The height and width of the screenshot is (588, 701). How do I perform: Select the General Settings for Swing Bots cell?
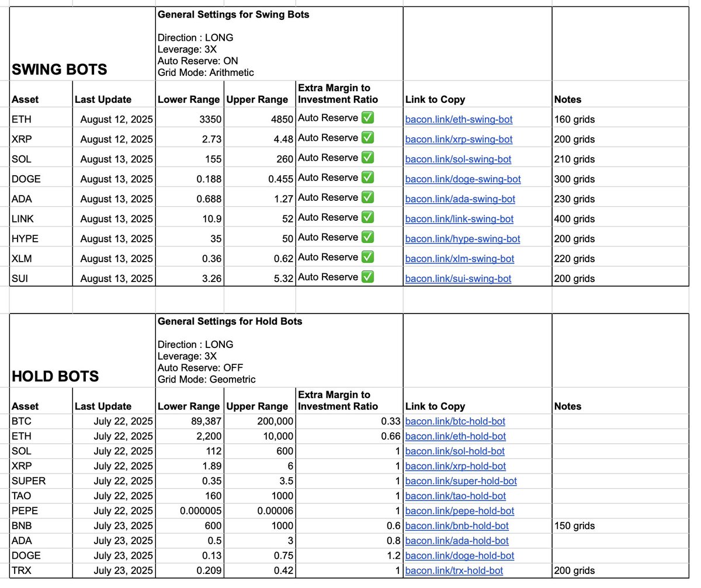pyautogui.click(x=279, y=44)
